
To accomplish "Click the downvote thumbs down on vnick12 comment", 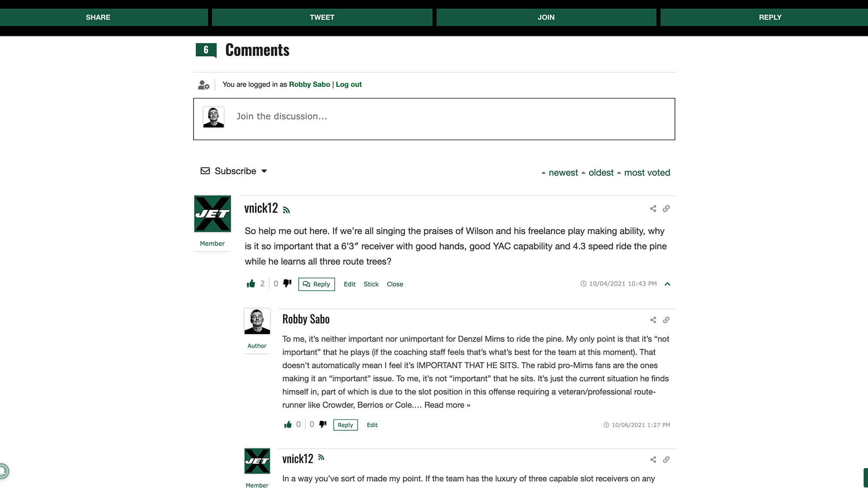I will click(x=287, y=283).
